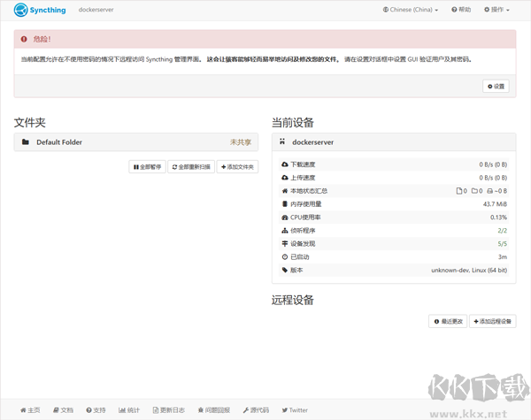Click the 2/2 listeners value
Viewport: 531px width, 420px height.
pyautogui.click(x=503, y=231)
